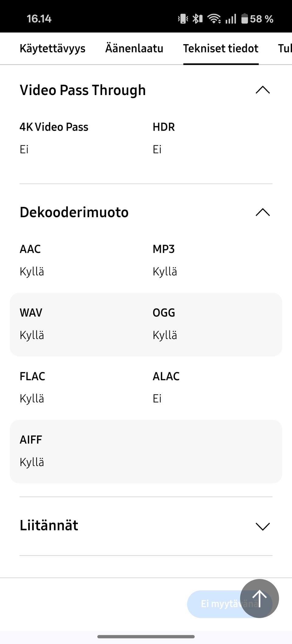Image resolution: width=292 pixels, height=644 pixels.
Task: Tap the Ei value under ALAC
Action: click(x=157, y=398)
